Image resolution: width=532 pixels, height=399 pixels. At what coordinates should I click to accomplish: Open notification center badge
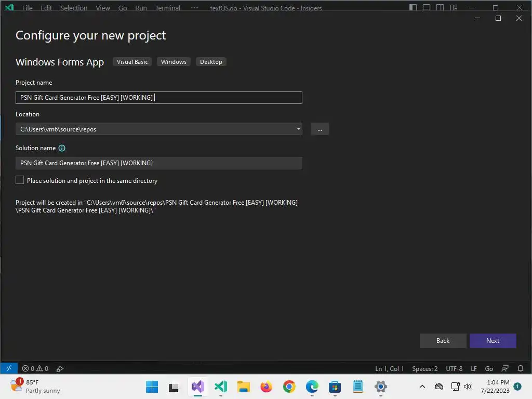(517, 387)
